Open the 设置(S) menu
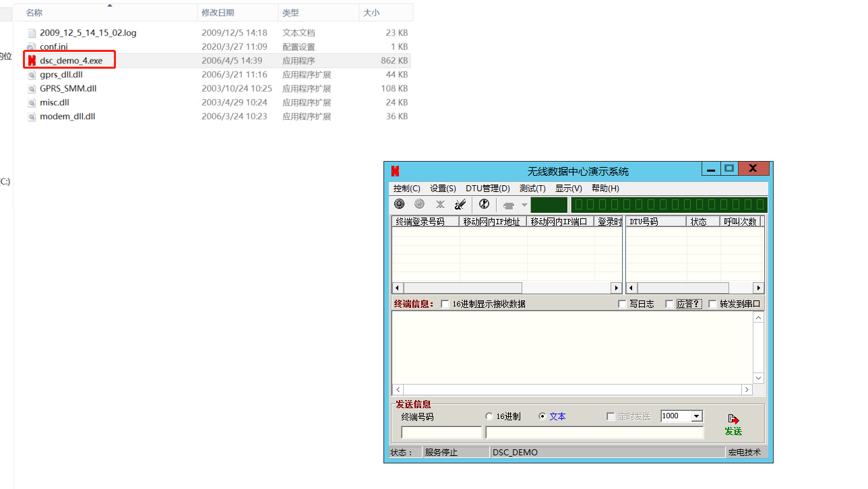This screenshot has width=868, height=489. pos(443,189)
